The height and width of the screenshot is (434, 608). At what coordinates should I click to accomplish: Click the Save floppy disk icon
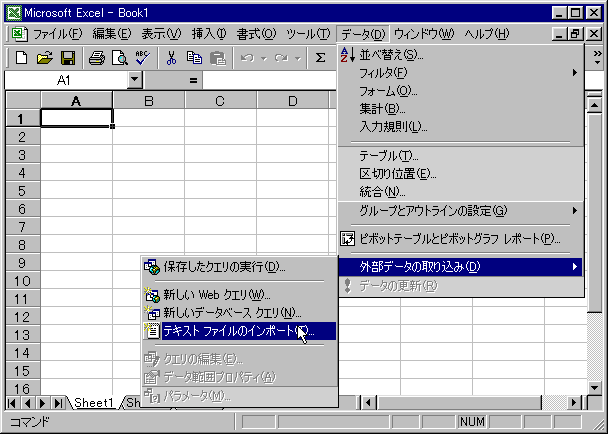tap(68, 58)
